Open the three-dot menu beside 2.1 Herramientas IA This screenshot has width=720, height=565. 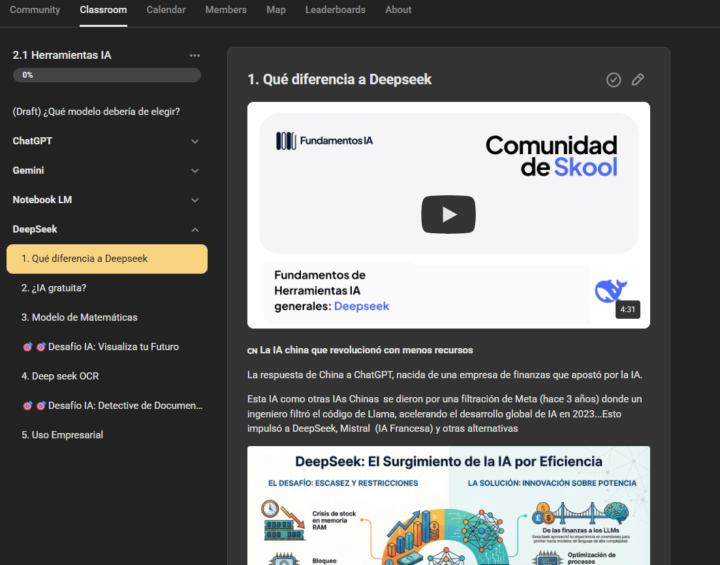(x=195, y=56)
